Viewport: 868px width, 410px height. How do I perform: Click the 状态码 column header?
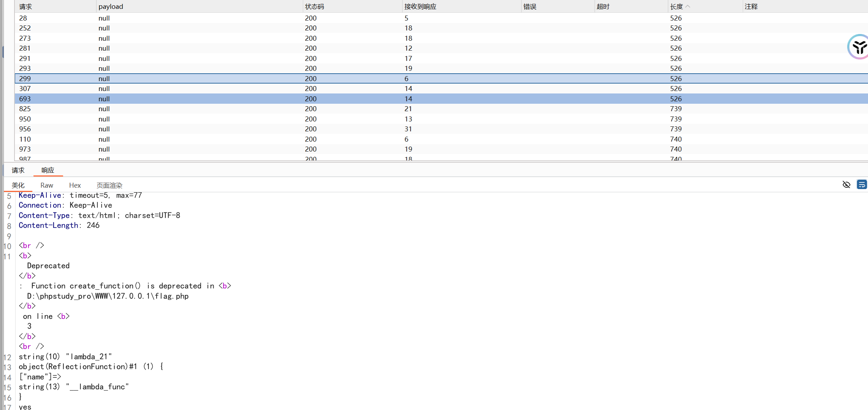(x=314, y=6)
